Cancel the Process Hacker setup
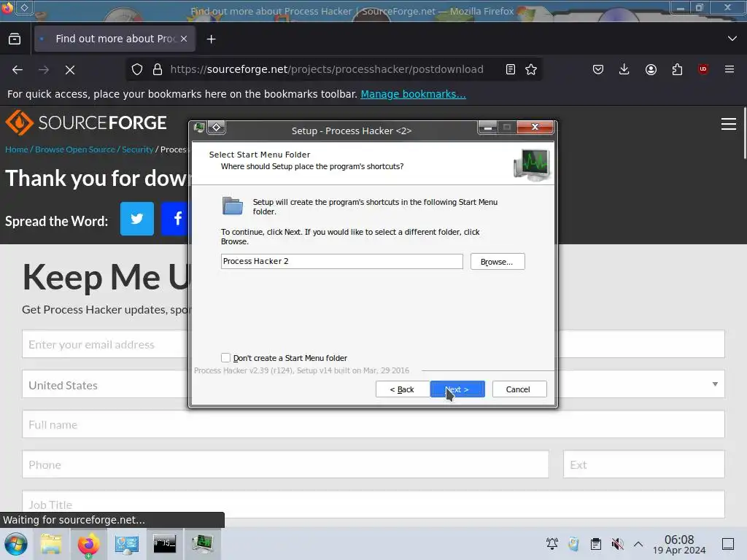Screen dimensions: 747x560 (519, 389)
